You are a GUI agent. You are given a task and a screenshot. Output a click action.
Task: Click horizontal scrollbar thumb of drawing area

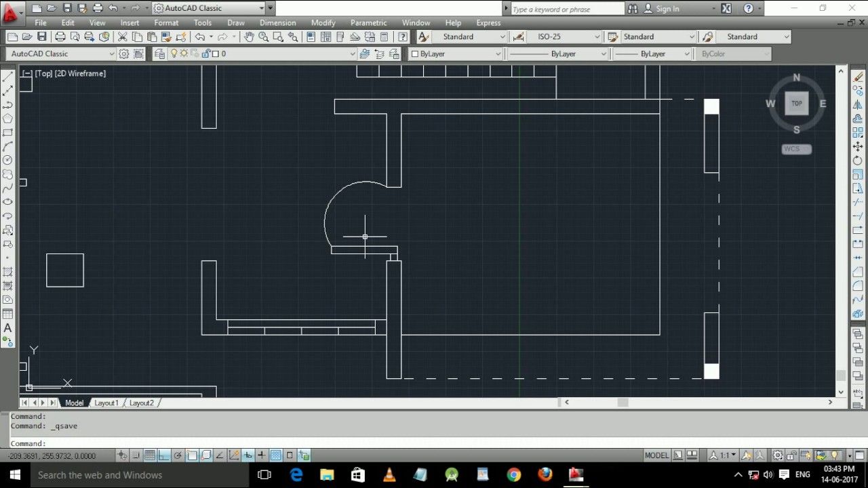point(623,403)
